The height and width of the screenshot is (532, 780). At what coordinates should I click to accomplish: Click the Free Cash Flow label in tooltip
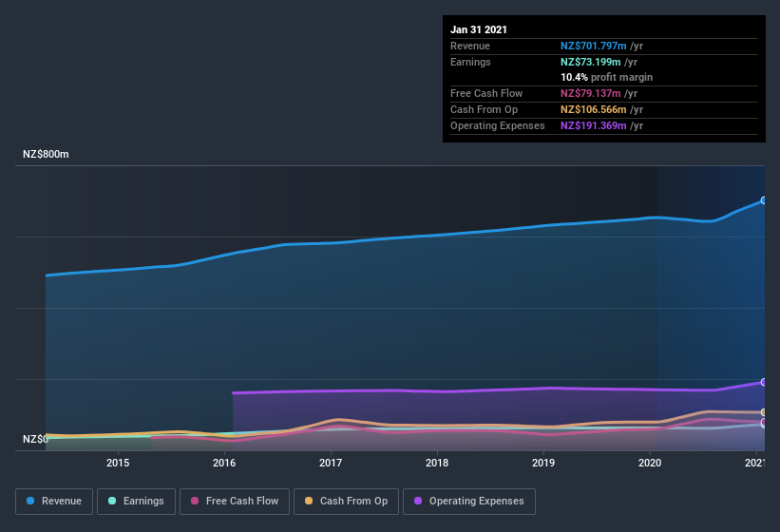pyautogui.click(x=486, y=93)
